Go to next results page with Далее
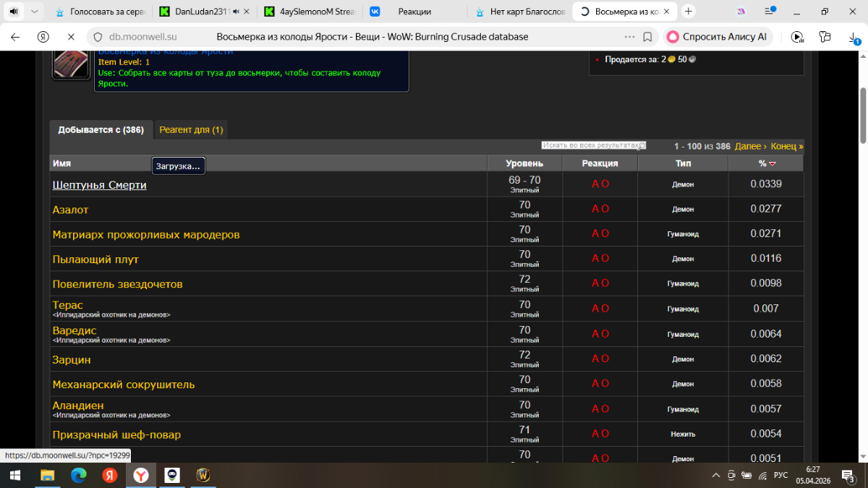The height and width of the screenshot is (488, 868). (750, 146)
